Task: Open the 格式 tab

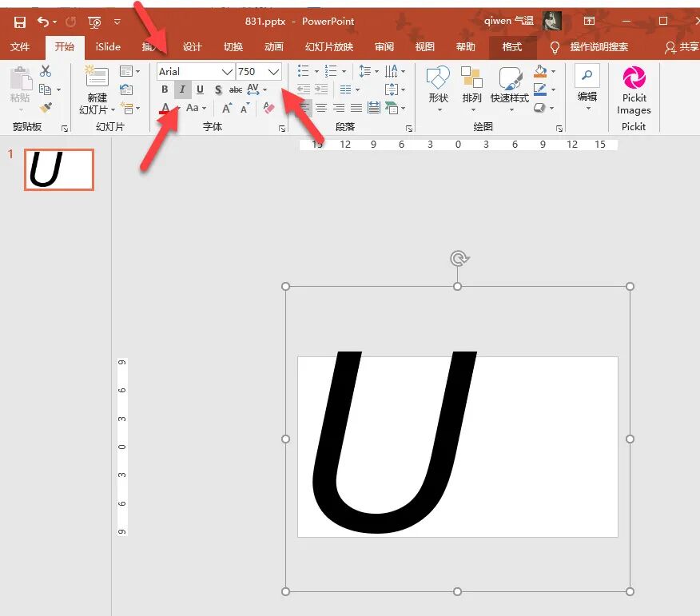Action: pyautogui.click(x=512, y=47)
